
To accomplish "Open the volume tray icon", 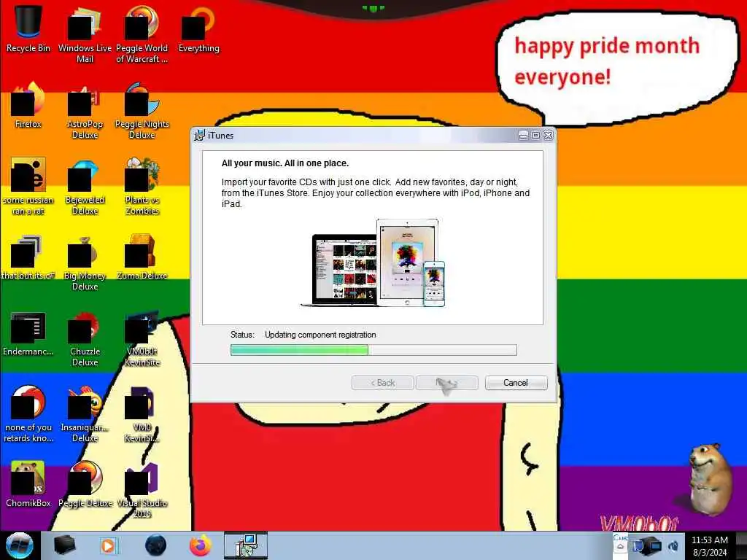I will point(673,546).
